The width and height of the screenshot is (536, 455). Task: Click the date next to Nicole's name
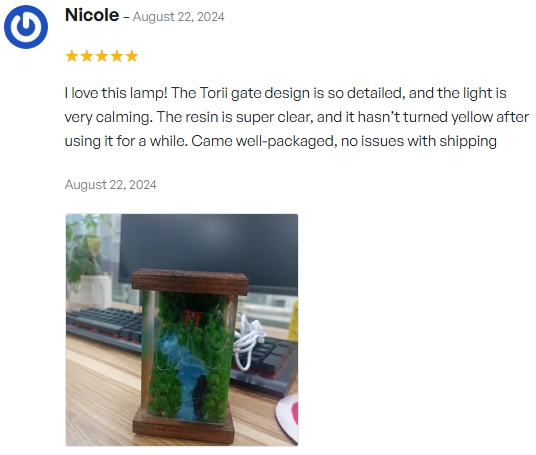coord(178,17)
